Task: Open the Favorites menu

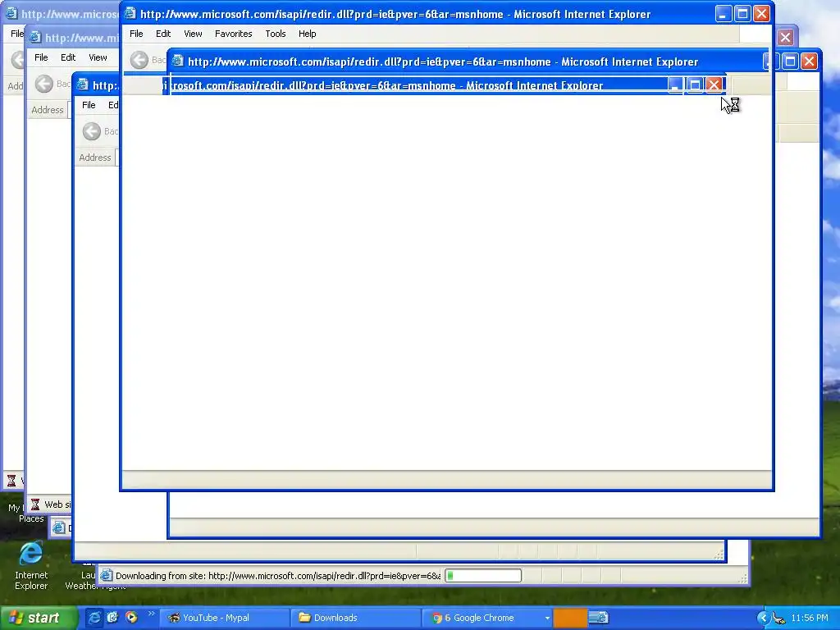Action: 233,34
